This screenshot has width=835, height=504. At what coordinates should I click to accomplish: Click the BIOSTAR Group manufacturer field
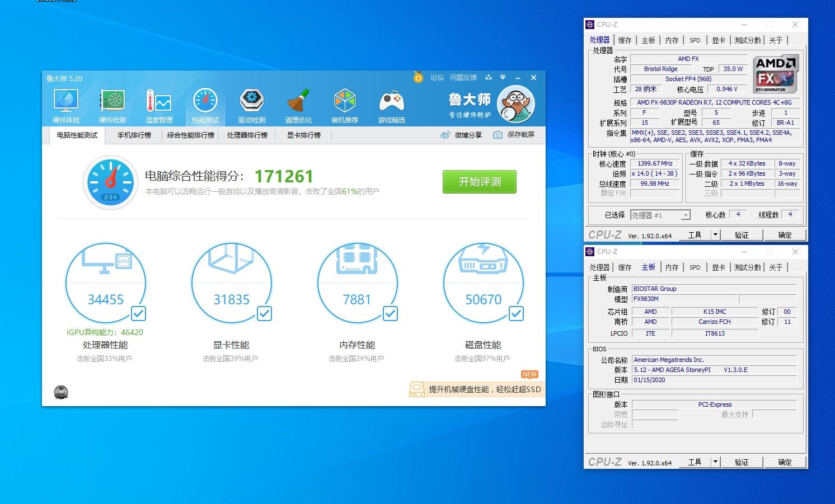pos(714,289)
